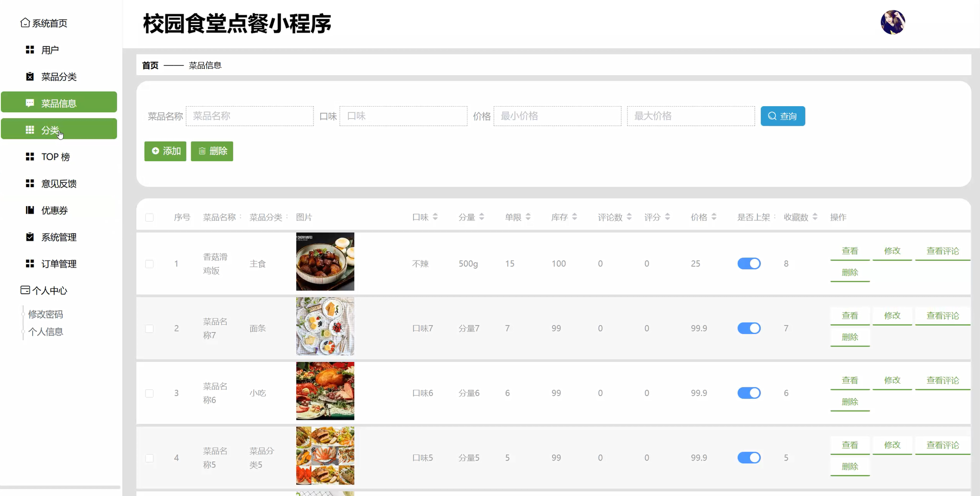Screen dimensions: 980x496
Task: Click the home icon beside 系统首页
Action: (25, 23)
